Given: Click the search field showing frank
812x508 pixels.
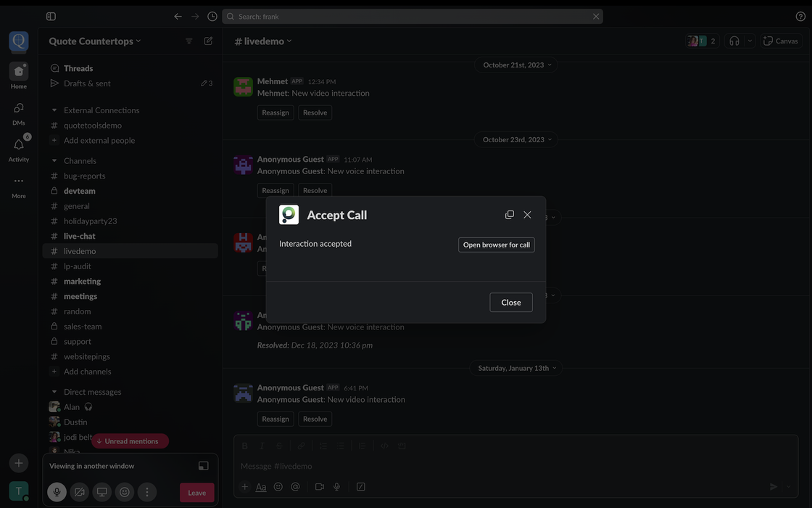Looking at the screenshot, I should [x=413, y=16].
